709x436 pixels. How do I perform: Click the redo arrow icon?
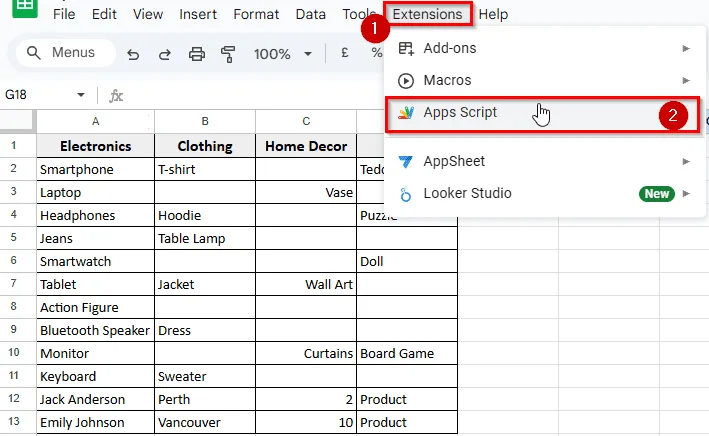pyautogui.click(x=165, y=54)
